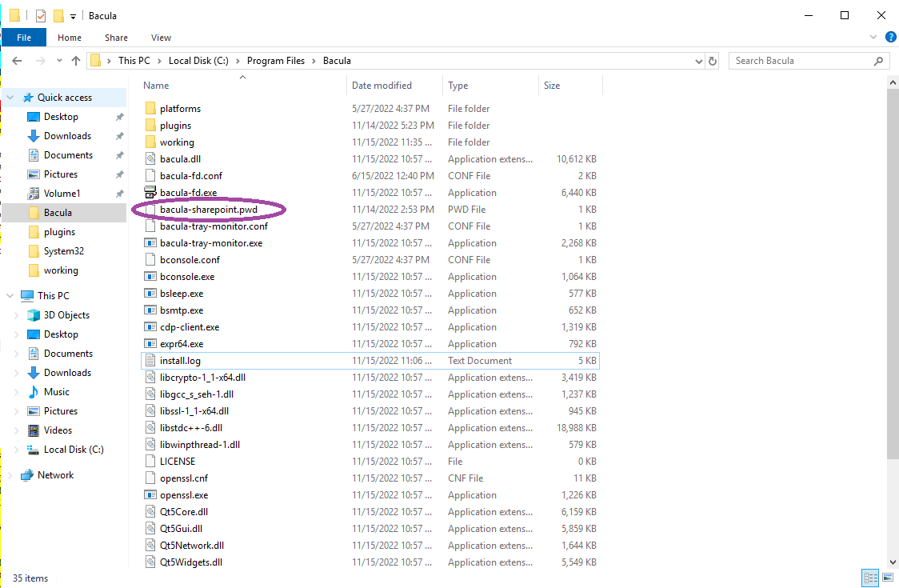Refresh the Bacula folder view
The image size is (899, 588).
[x=713, y=61]
